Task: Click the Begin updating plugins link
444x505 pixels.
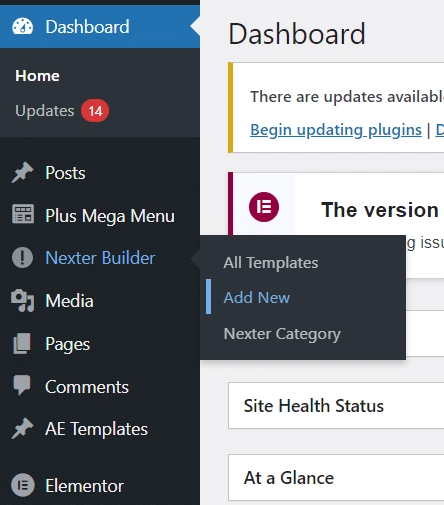Action: click(336, 130)
